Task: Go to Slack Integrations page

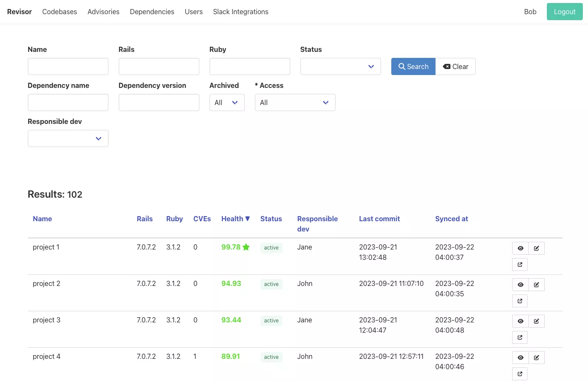Action: pyautogui.click(x=240, y=12)
